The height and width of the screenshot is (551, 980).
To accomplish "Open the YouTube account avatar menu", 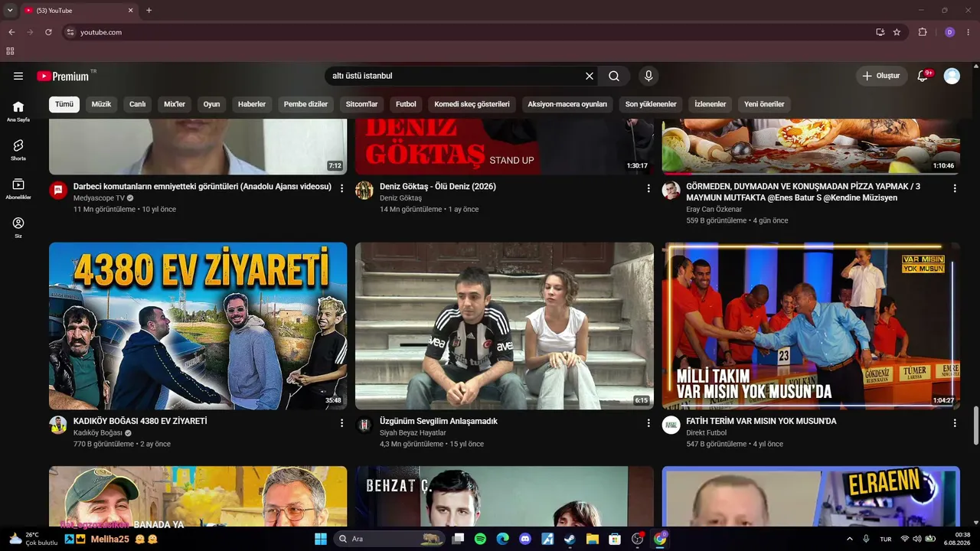I will [x=952, y=76].
